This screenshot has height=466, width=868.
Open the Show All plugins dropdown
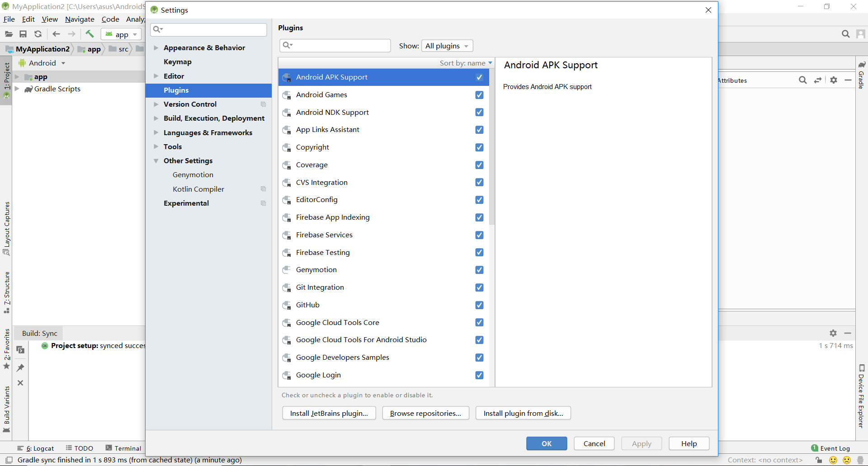click(447, 46)
